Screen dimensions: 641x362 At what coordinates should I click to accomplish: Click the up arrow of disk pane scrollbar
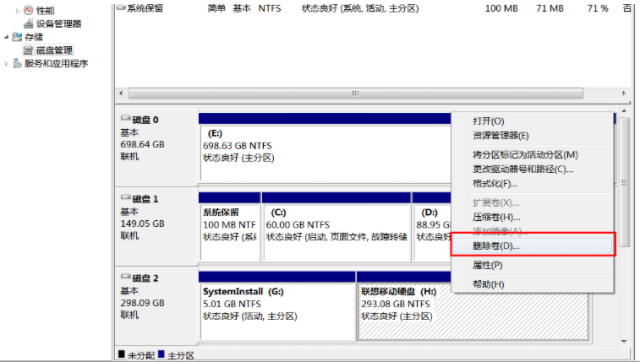(624, 111)
